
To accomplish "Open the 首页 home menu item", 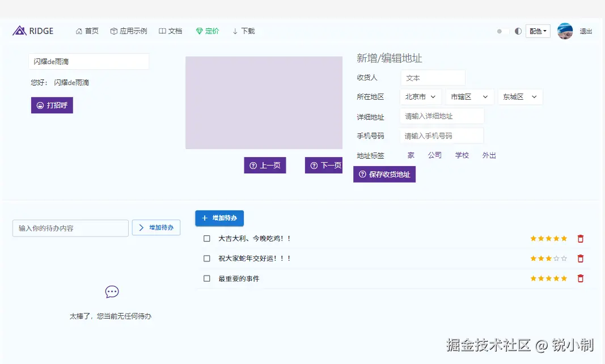I will coord(87,31).
